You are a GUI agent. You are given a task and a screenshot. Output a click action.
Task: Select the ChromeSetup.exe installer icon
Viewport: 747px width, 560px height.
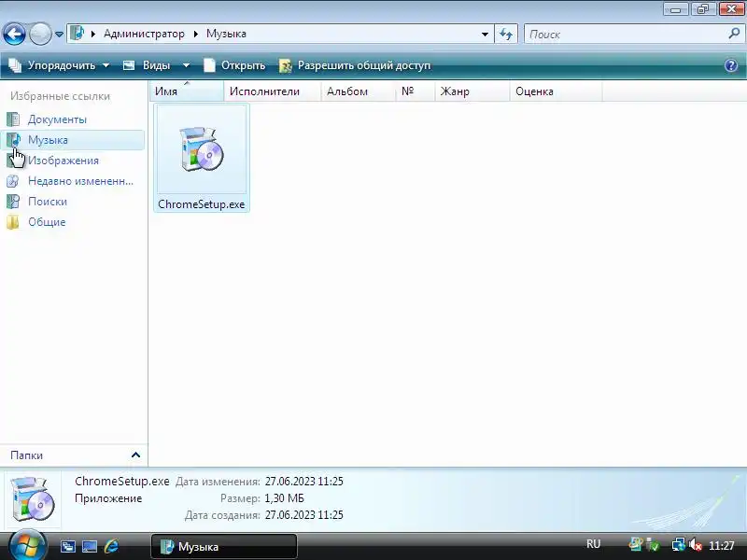click(202, 149)
